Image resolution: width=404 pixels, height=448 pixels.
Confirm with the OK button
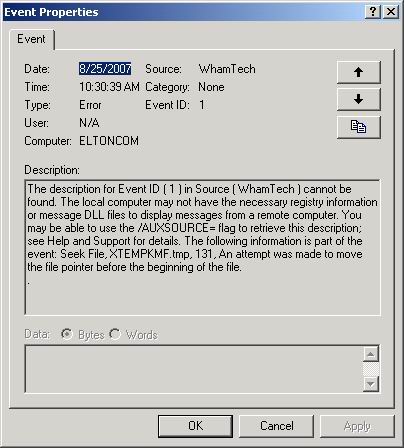(195, 426)
